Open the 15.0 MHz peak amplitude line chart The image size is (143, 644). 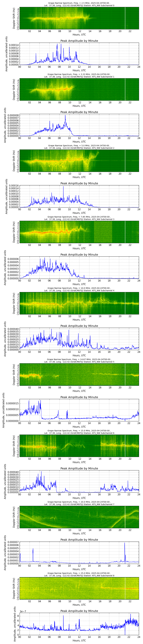point(79,481)
